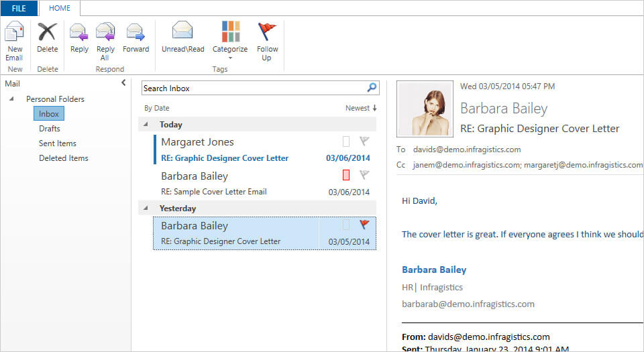This screenshot has height=352, width=644.
Task: Toggle flag on Margaret Jones message
Action: [x=364, y=141]
